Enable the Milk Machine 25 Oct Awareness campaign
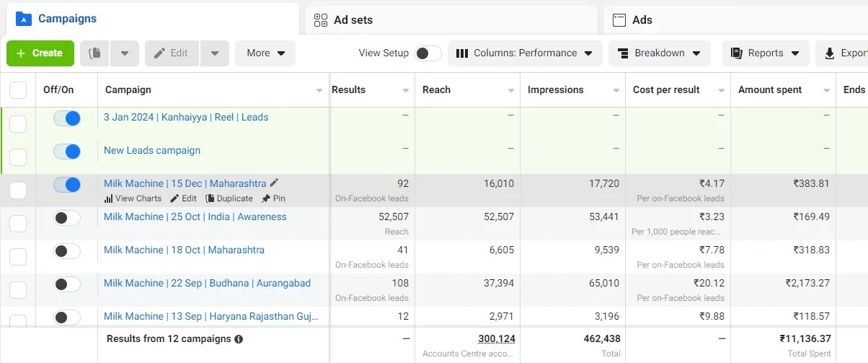 (67, 217)
